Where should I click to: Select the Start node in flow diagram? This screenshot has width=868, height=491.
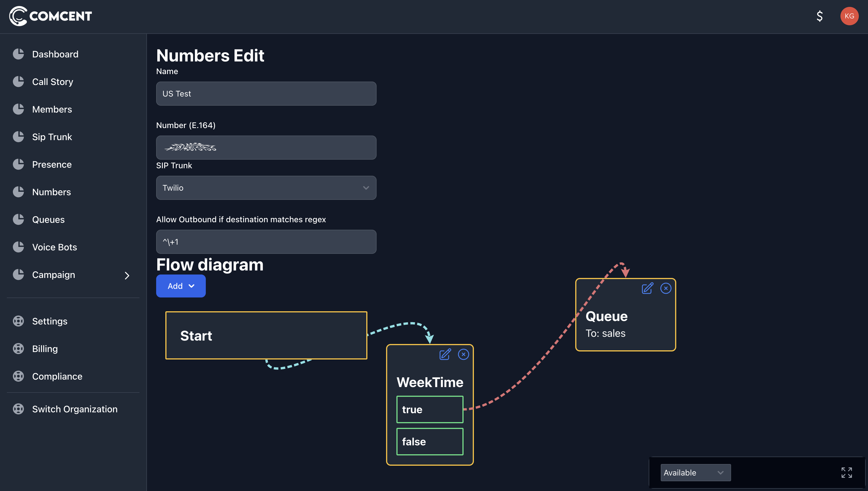click(266, 335)
